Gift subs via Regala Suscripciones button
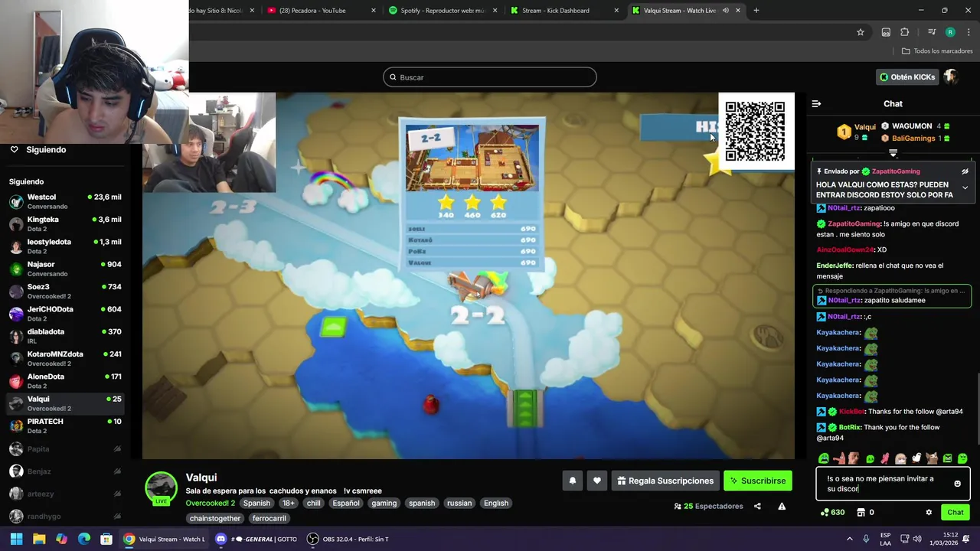The width and height of the screenshot is (980, 551). 665,481
